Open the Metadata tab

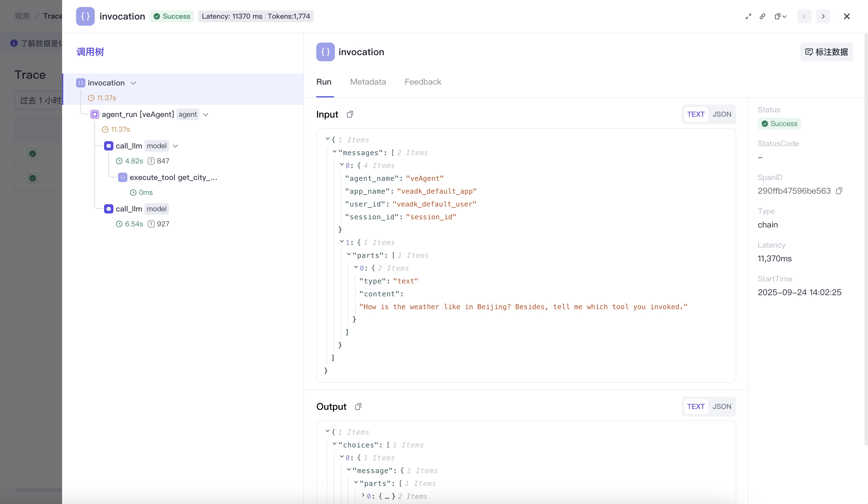click(368, 82)
